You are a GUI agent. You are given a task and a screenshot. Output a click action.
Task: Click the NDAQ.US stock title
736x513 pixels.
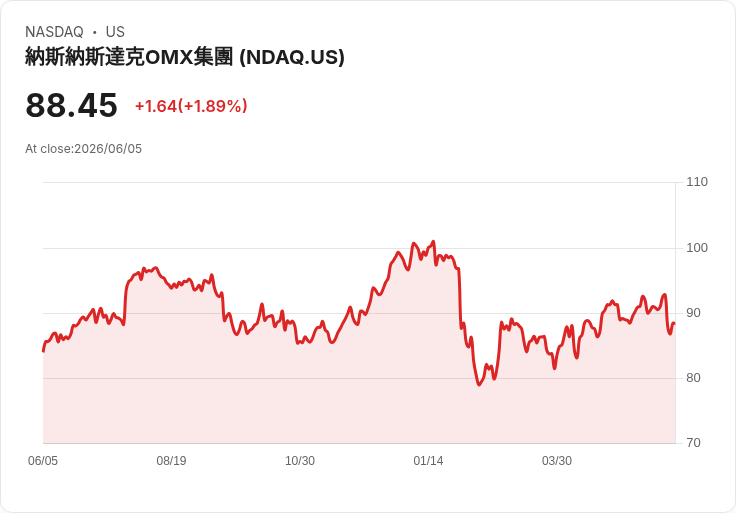pos(185,57)
